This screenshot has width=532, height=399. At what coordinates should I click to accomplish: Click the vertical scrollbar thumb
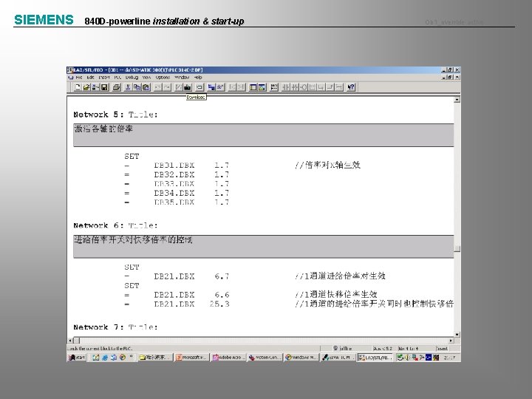point(457,249)
